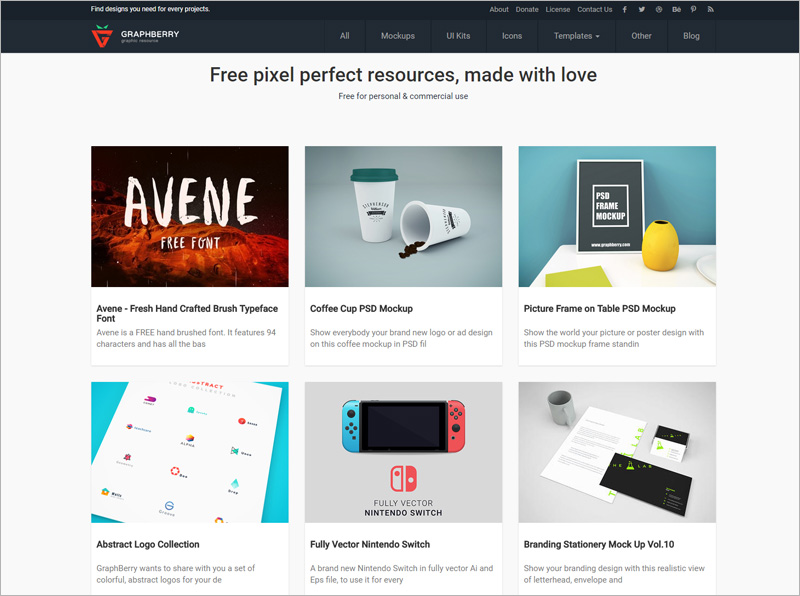Open the PSD Frame Mockup image
Image resolution: width=800 pixels, height=596 pixels.
(x=617, y=216)
